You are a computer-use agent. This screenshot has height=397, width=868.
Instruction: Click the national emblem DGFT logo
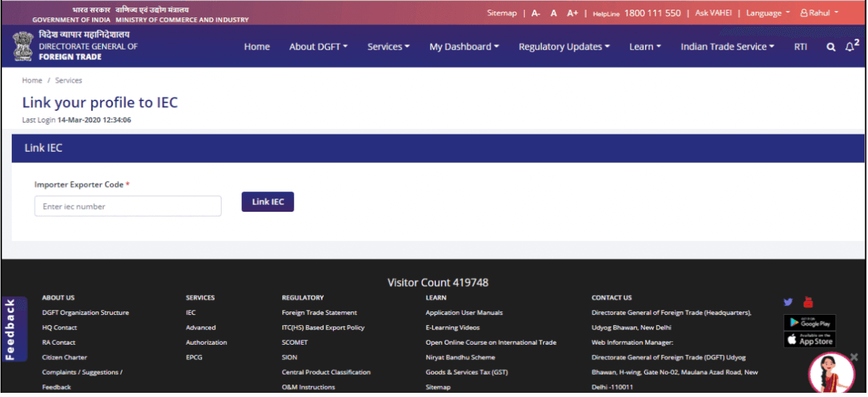pos(23,47)
